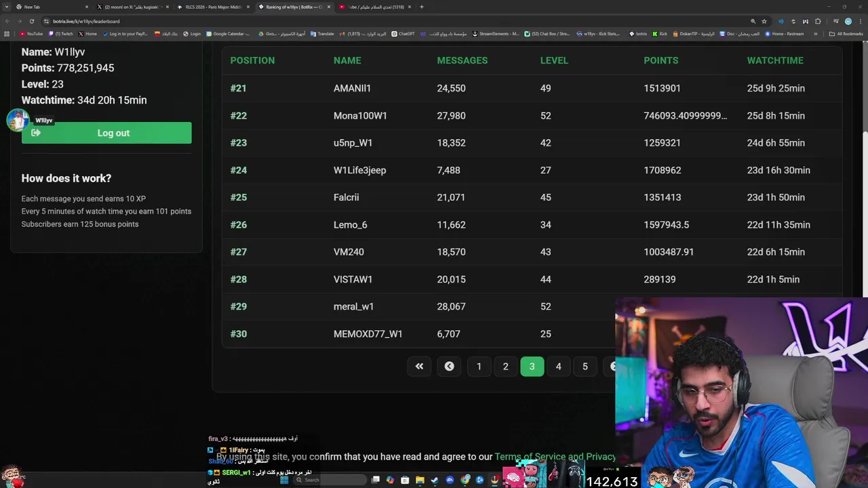Click the WATCHTIME column header
Image resolution: width=868 pixels, height=488 pixels.
coord(775,60)
